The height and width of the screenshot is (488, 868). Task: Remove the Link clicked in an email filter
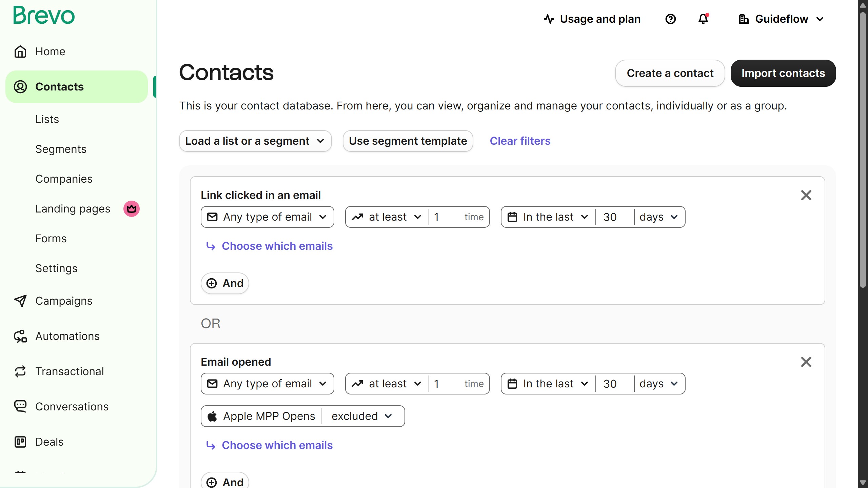806,195
